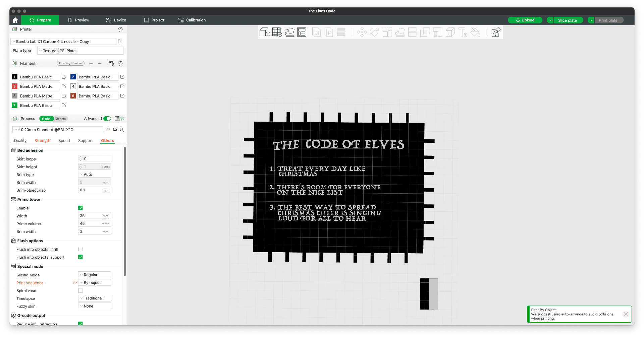This screenshot has width=644, height=337.
Task: Open the Print sequence dropdown
Action: pyautogui.click(x=95, y=283)
